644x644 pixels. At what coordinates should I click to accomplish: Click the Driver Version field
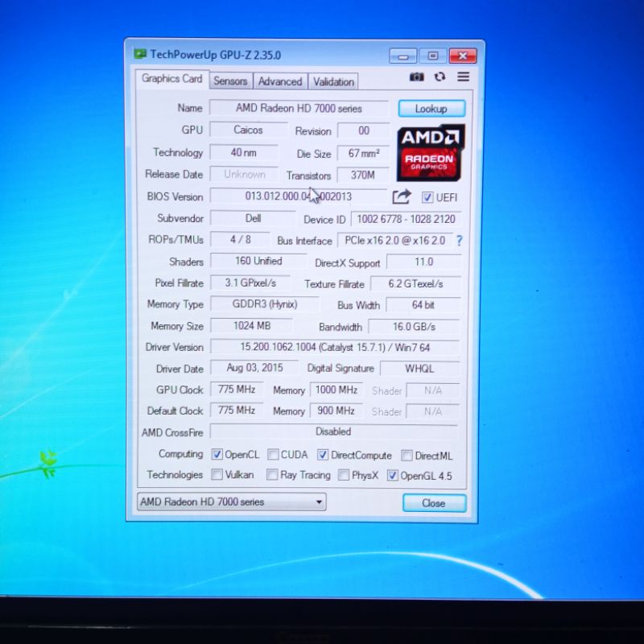click(333, 347)
